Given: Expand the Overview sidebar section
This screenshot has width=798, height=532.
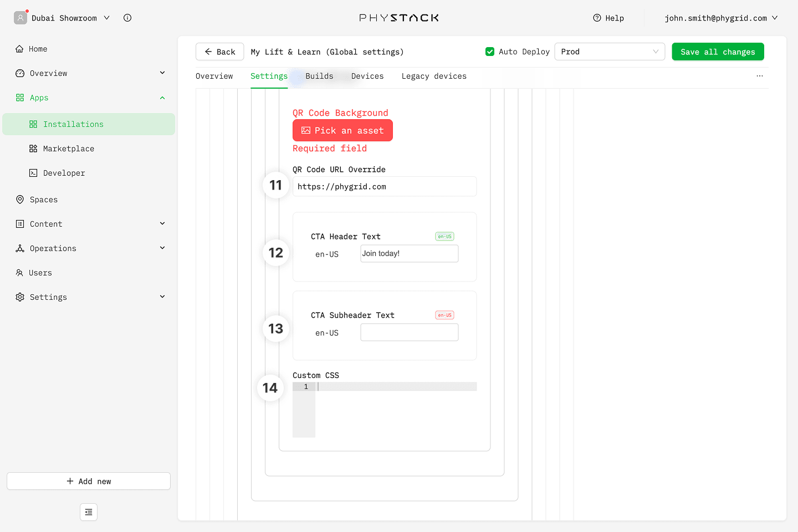Looking at the screenshot, I should click(x=162, y=73).
